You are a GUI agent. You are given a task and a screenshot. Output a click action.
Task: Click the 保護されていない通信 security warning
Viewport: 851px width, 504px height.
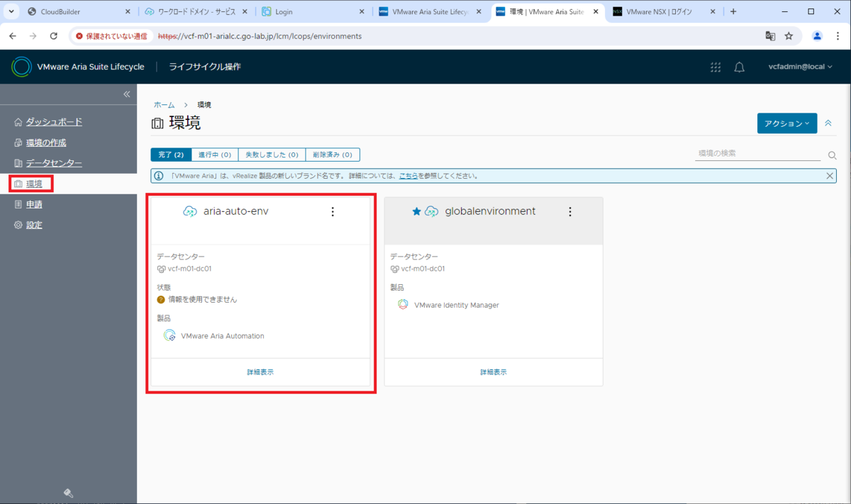coord(111,36)
